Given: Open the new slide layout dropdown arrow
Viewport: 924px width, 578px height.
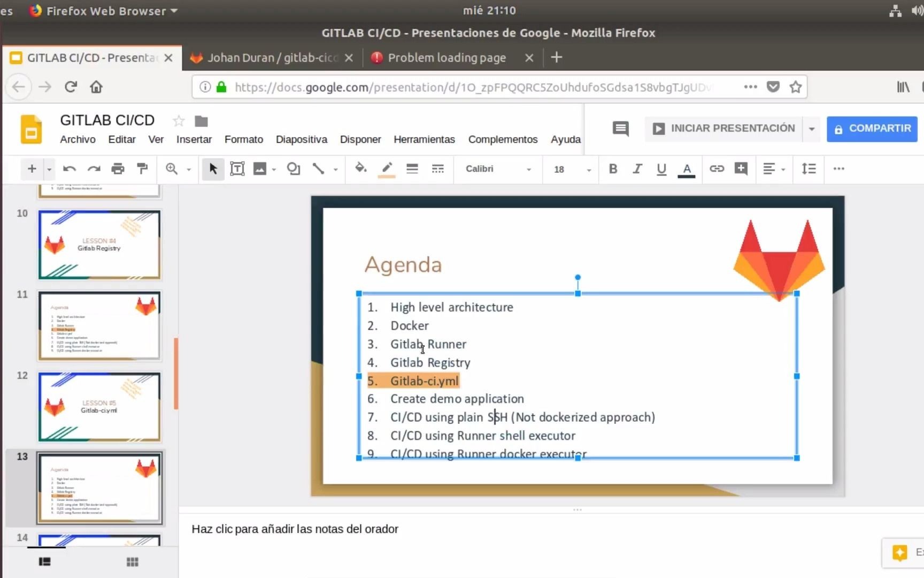Looking at the screenshot, I should 49,170.
